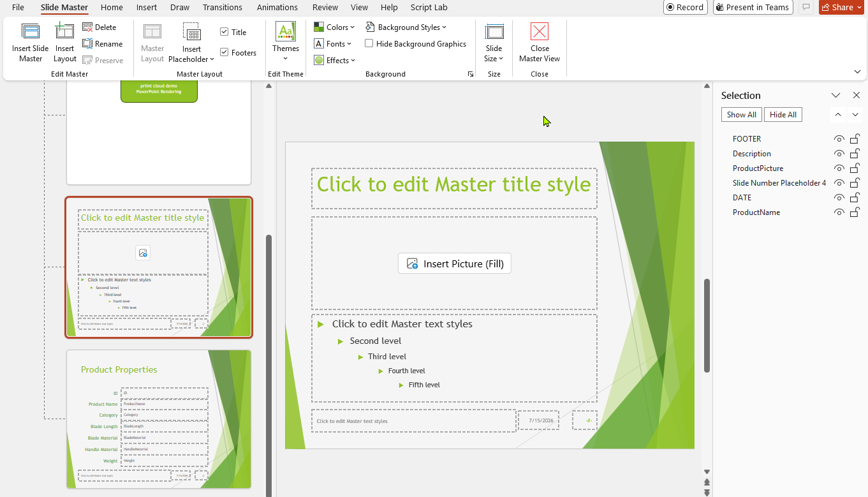
Task: Select FOOTER in the Selection list
Action: [747, 139]
